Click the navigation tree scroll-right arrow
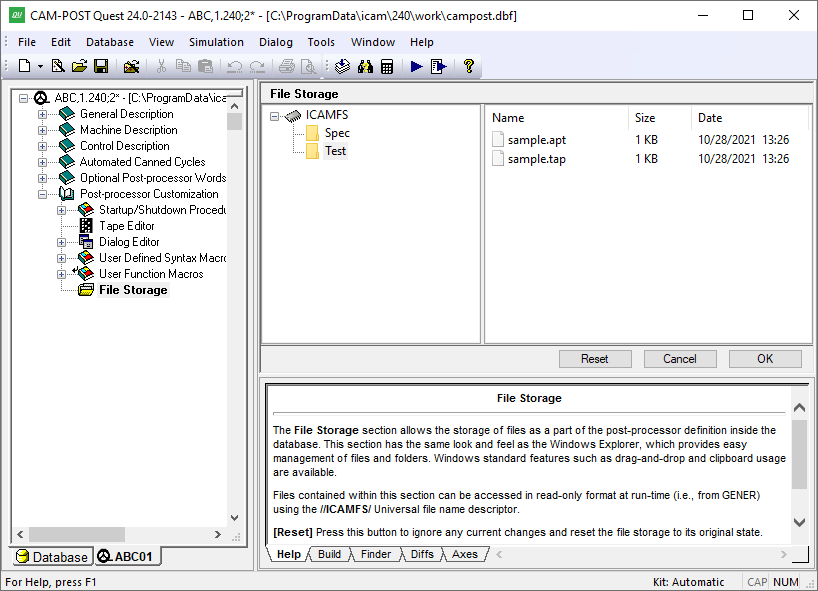The width and height of the screenshot is (818, 591). point(218,534)
